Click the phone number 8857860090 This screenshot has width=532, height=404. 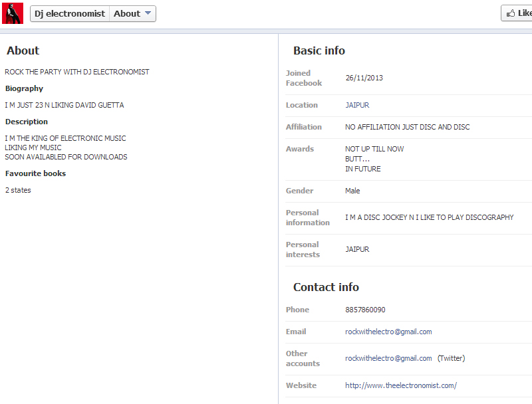tap(365, 310)
